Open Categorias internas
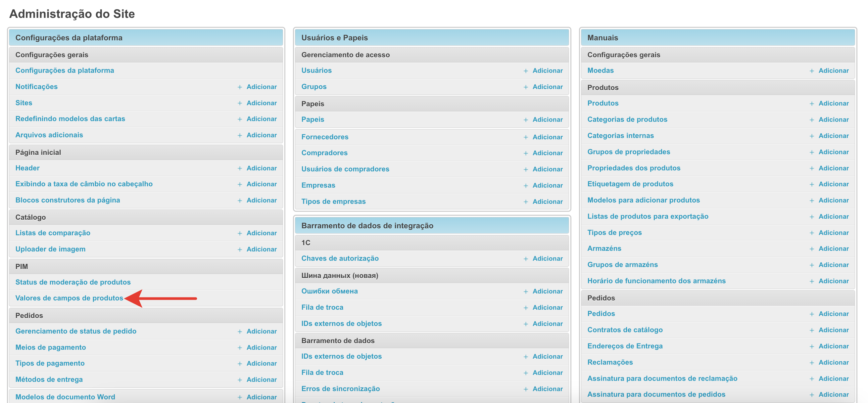The height and width of the screenshot is (403, 868). (621, 135)
